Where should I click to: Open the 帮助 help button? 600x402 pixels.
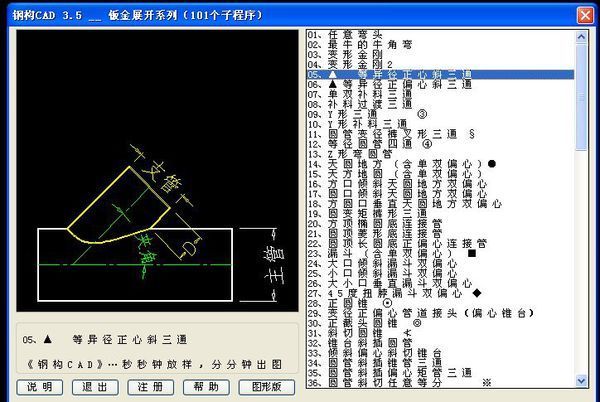[x=206, y=387]
